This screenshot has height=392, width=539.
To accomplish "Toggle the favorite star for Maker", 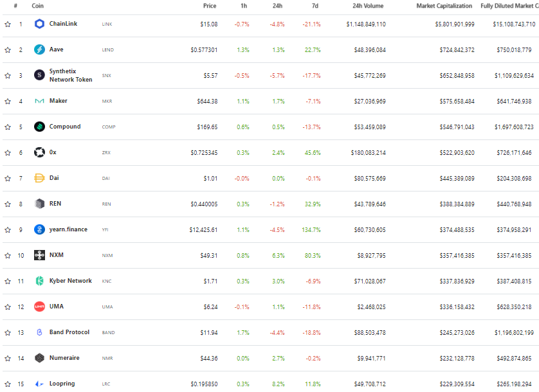I will [8, 102].
